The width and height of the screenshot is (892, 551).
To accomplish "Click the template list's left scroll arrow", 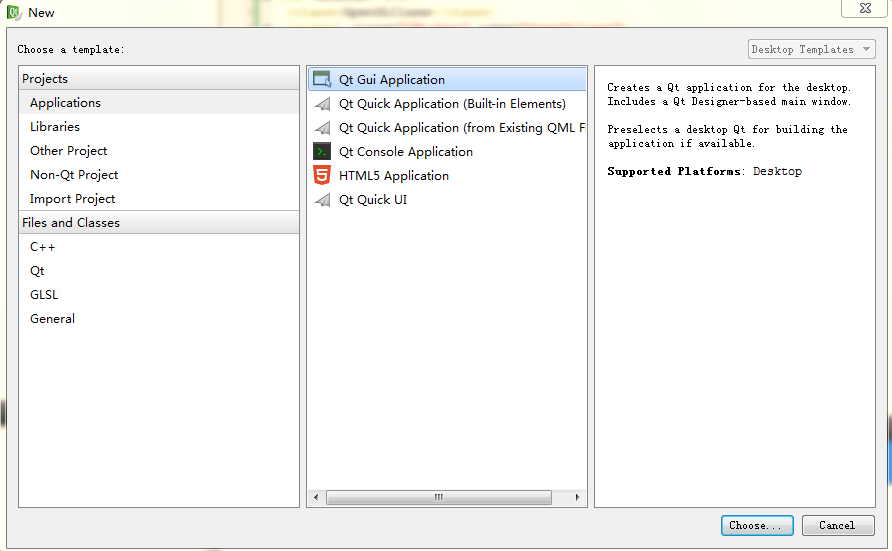I will tap(316, 497).
